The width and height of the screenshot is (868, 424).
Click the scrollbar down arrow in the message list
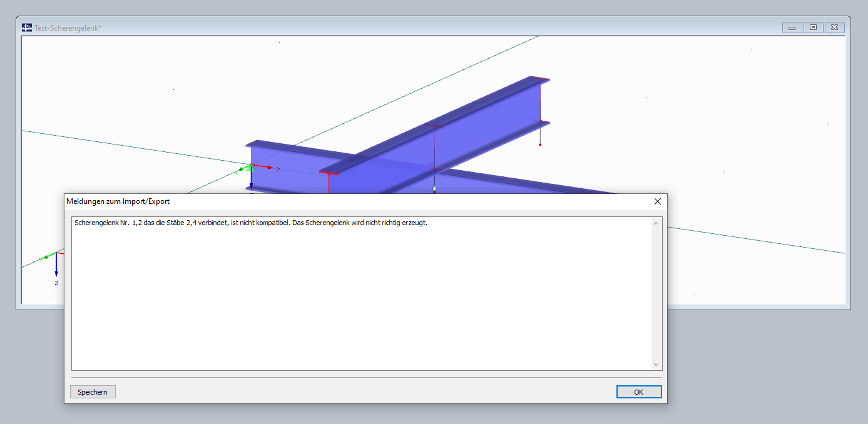[656, 364]
